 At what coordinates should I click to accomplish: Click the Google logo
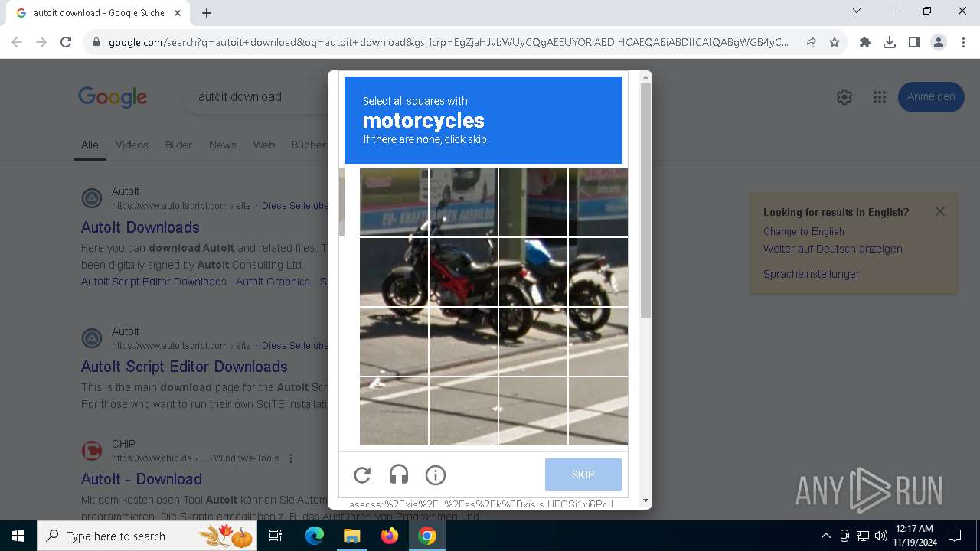(113, 97)
